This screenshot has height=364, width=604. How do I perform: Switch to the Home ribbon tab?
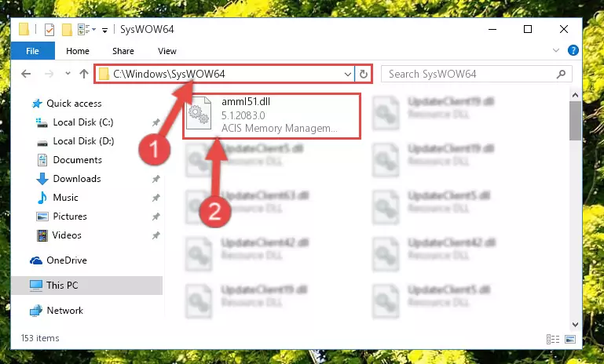78,51
